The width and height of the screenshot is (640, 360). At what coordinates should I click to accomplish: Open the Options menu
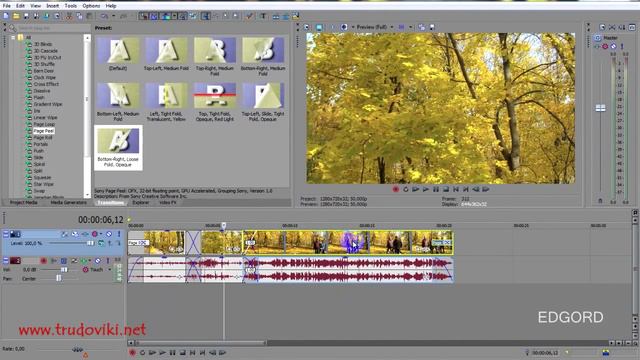click(91, 6)
